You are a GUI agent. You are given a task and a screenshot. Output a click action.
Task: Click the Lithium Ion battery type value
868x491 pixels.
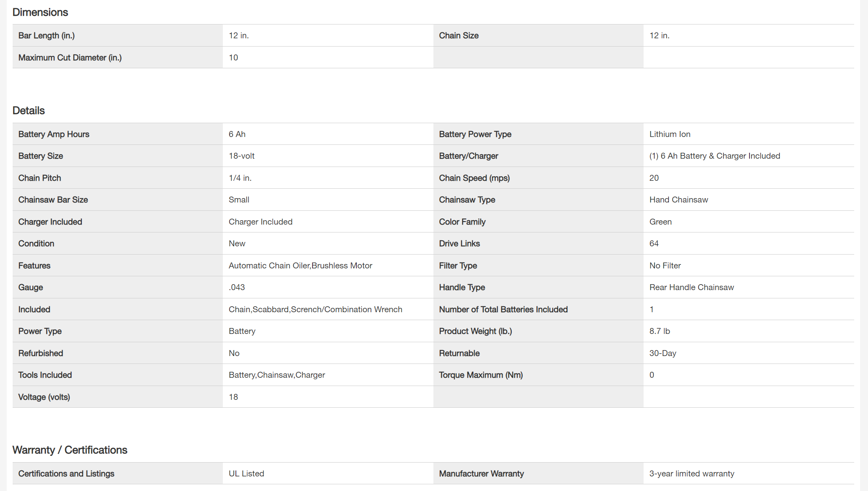670,134
